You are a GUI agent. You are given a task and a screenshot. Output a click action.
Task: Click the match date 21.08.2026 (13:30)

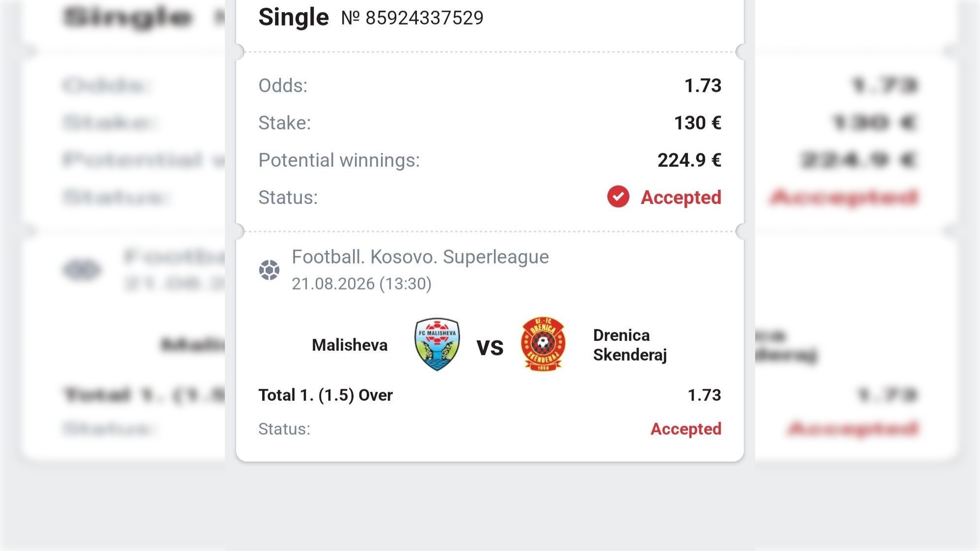[x=361, y=284]
